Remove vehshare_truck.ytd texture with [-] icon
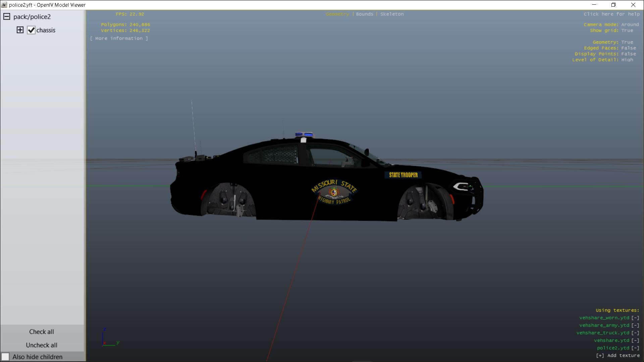 tap(635, 333)
